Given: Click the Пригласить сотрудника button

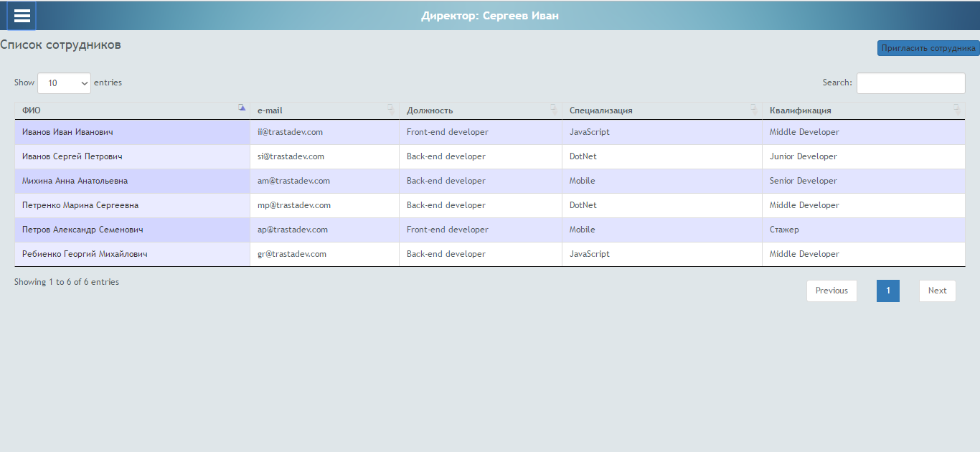Looking at the screenshot, I should (x=928, y=48).
